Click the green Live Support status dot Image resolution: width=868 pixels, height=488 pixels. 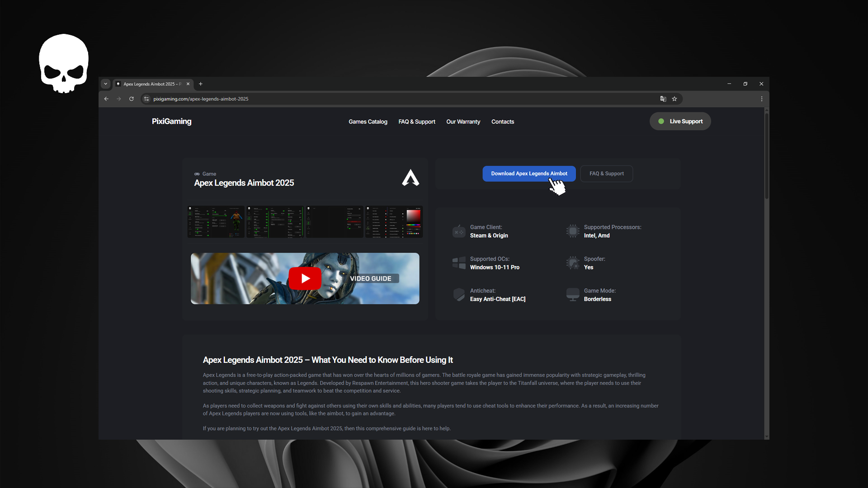[x=661, y=122]
